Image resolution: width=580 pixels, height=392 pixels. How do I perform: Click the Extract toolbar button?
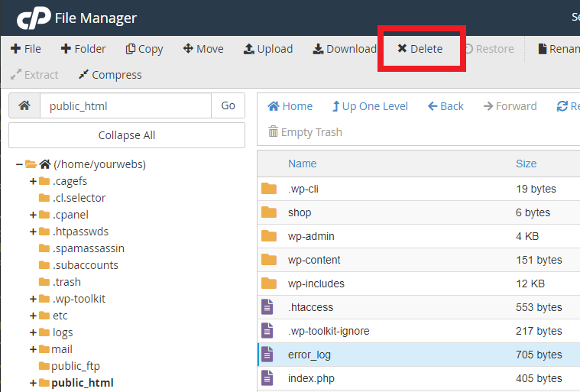pyautogui.click(x=34, y=75)
